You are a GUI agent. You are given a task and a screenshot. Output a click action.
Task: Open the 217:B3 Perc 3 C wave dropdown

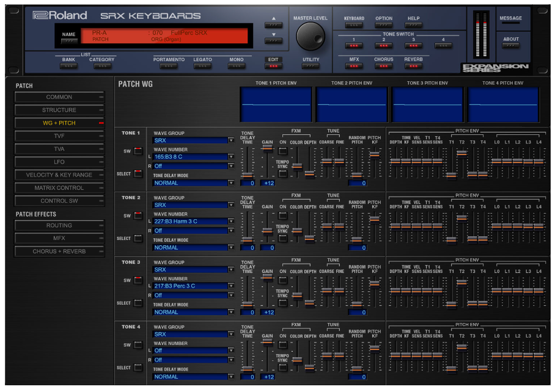[x=194, y=286]
